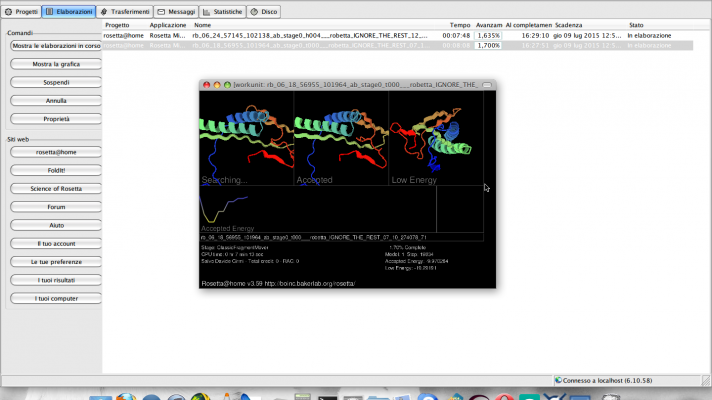The width and height of the screenshot is (712, 400).
Task: Select task row rb_06_18_56955_101964 in list
Action: click(x=398, y=45)
